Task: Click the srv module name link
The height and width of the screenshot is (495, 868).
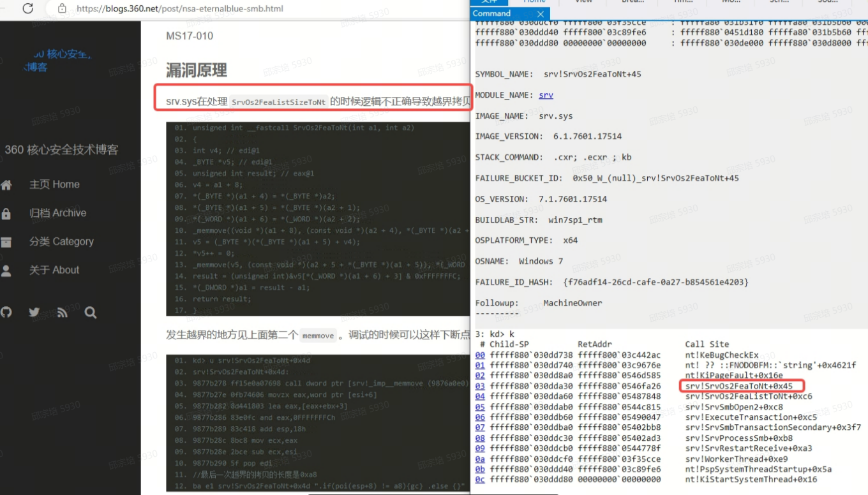Action: point(546,95)
